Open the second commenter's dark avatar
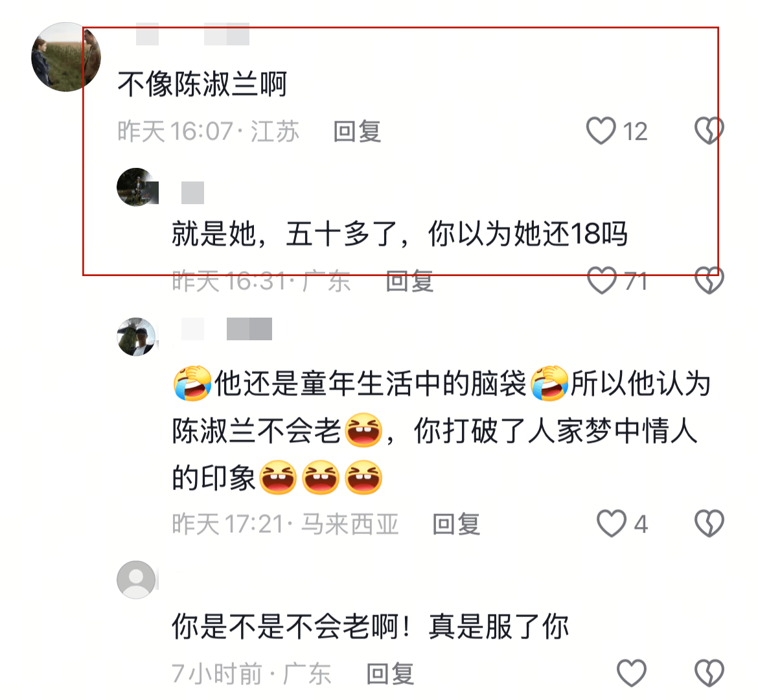 tap(137, 187)
